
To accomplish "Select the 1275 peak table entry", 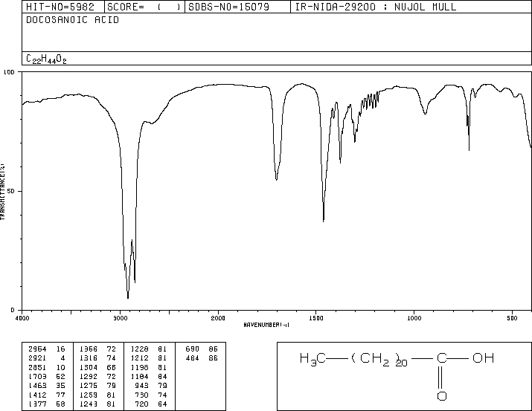I will 97,386.
